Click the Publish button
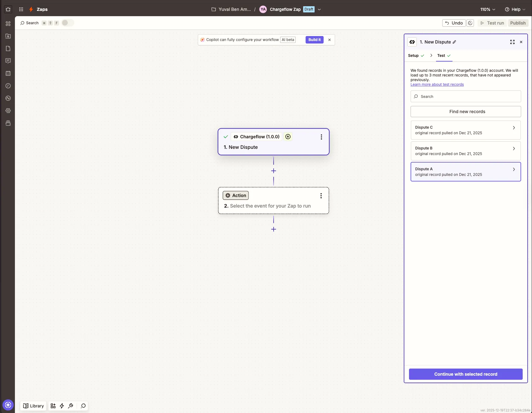Viewport: 532px width, 413px height. (518, 23)
